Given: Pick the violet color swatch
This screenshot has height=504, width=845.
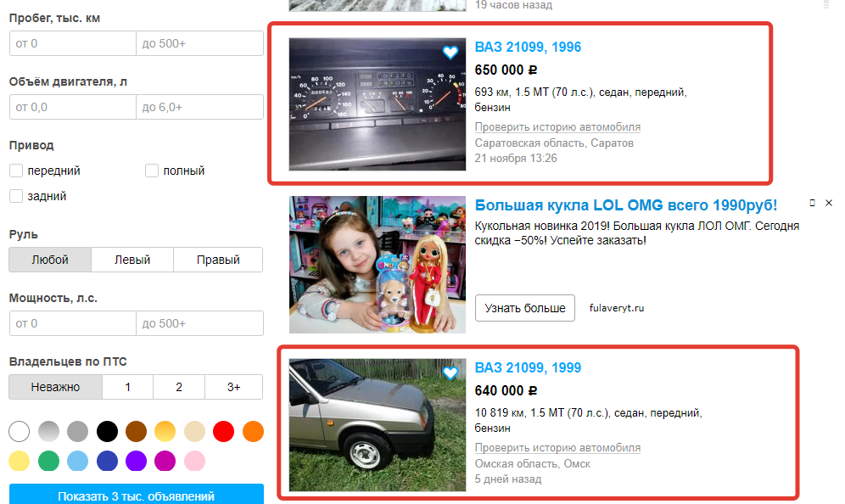Looking at the screenshot, I should 137,461.
